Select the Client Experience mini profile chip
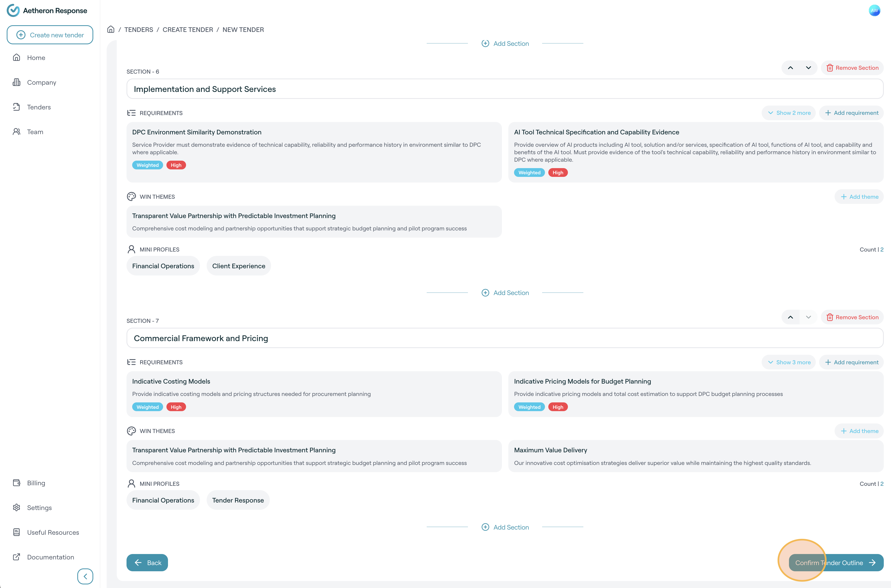The height and width of the screenshot is (588, 891). pyautogui.click(x=239, y=266)
